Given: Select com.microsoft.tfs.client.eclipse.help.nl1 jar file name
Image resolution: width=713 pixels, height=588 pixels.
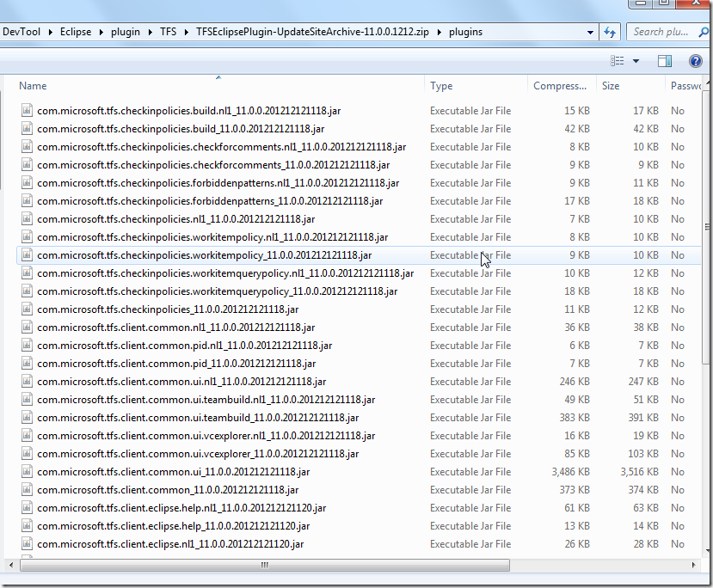Looking at the screenshot, I should (181, 508).
